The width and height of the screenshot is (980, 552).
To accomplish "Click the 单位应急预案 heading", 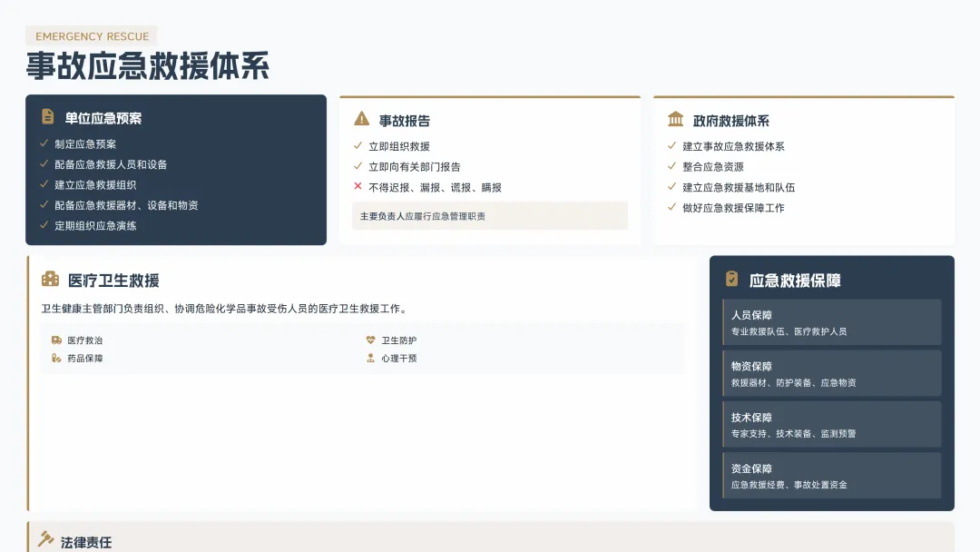I will tap(103, 118).
